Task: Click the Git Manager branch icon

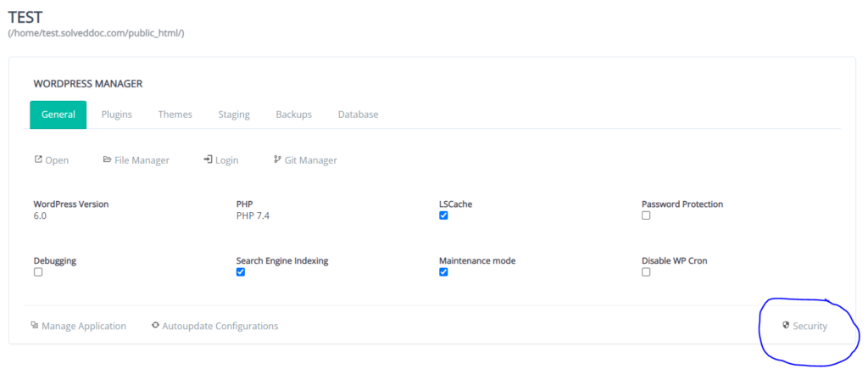Action: click(277, 159)
